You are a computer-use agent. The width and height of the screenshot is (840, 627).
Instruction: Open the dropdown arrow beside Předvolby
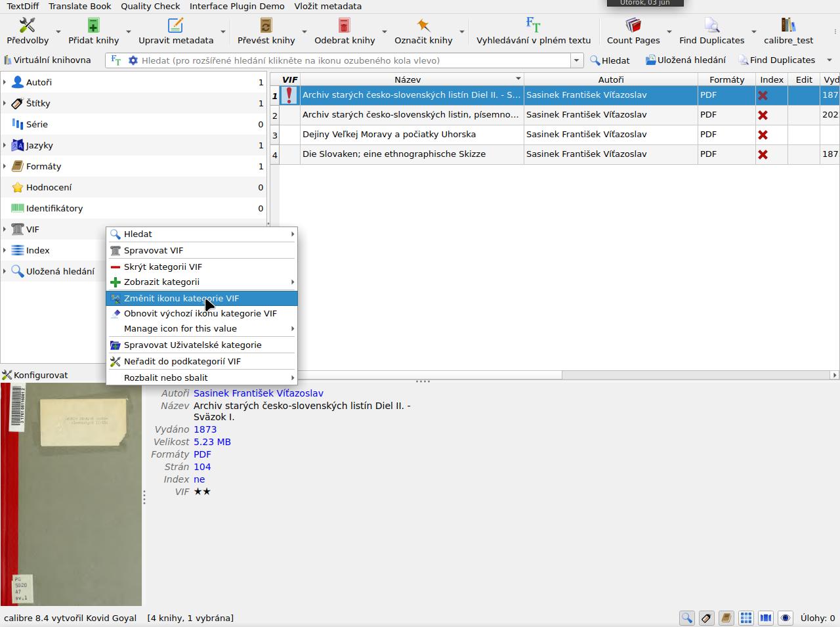(58, 32)
